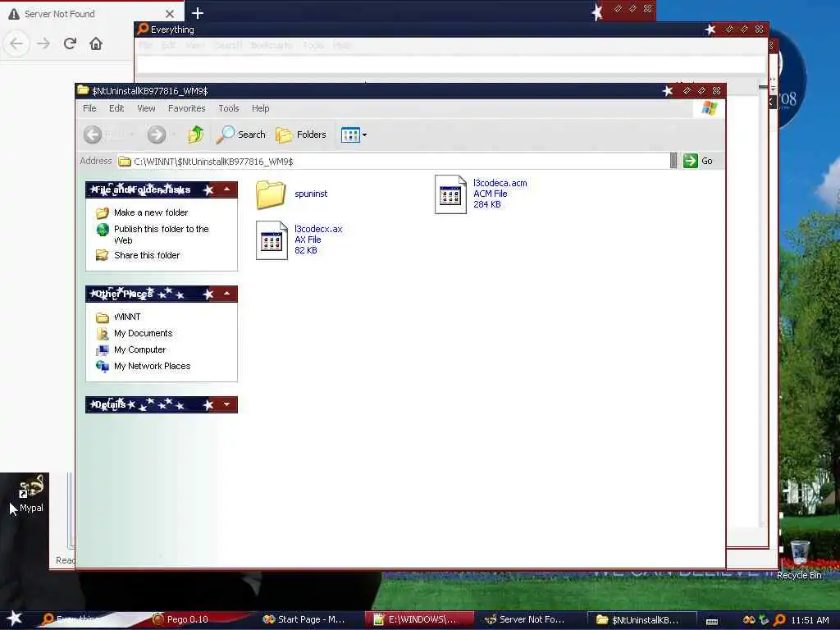This screenshot has height=630, width=840.
Task: Click the star Start button
Action: pos(15,619)
